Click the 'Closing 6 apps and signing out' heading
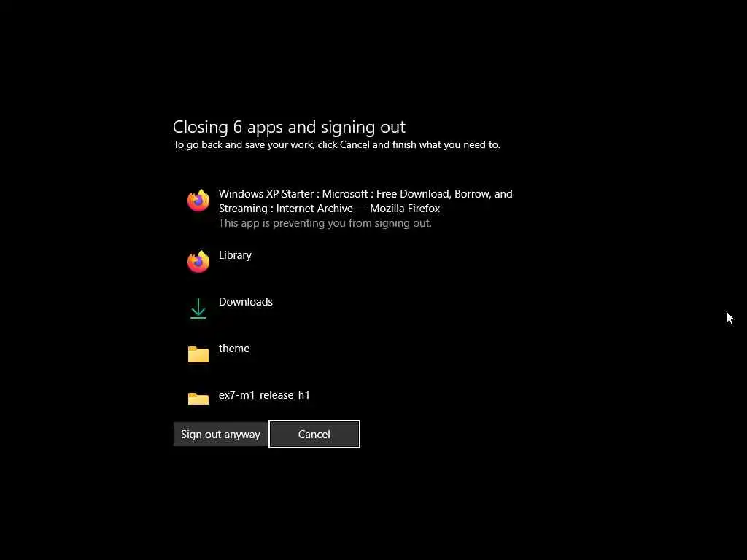 [x=289, y=127]
